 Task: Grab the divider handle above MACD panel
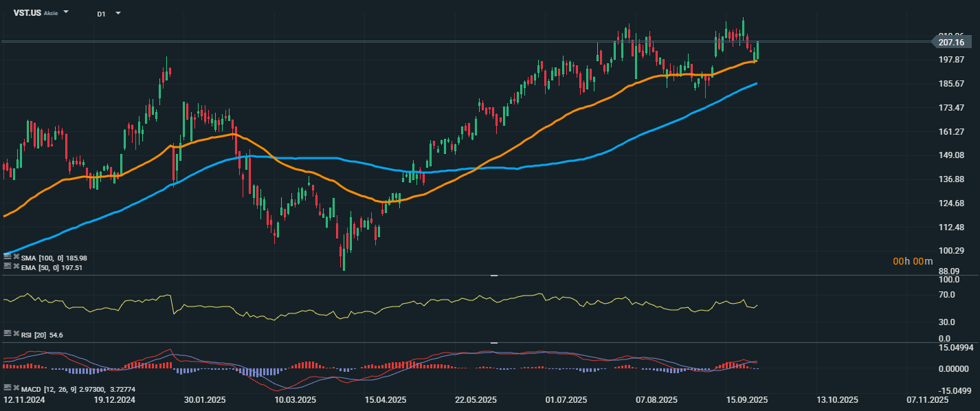[x=493, y=342]
